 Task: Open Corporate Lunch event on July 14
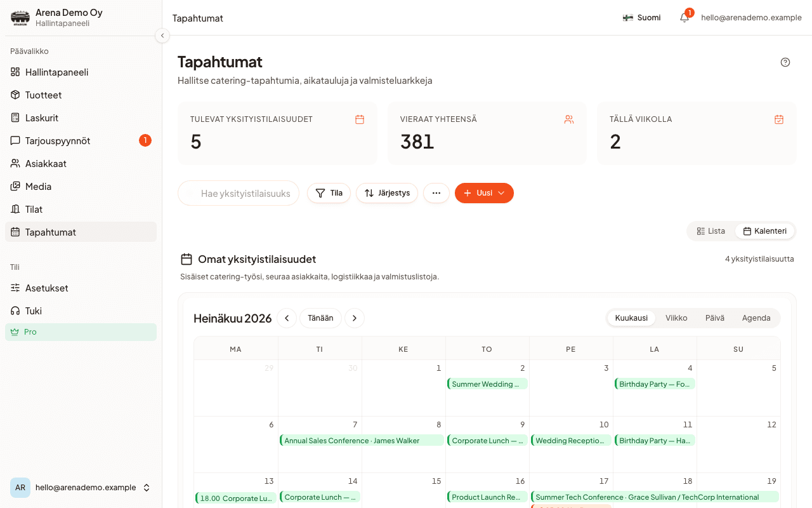click(320, 497)
